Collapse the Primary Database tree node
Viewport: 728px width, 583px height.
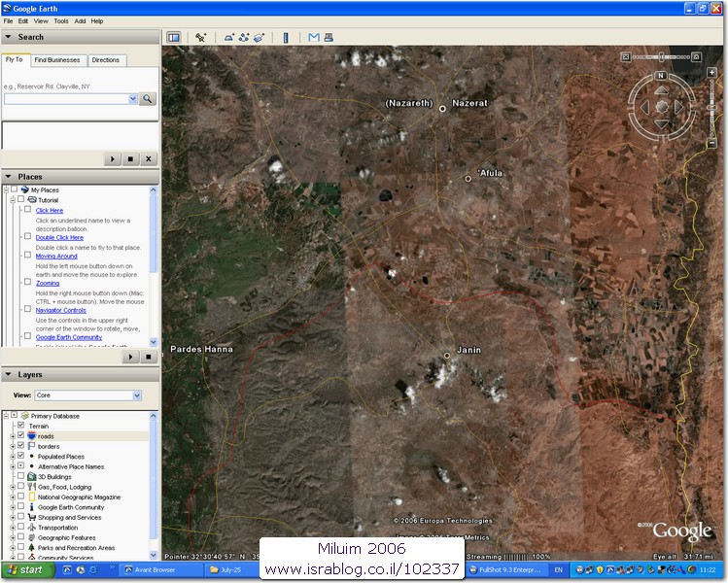(7, 416)
